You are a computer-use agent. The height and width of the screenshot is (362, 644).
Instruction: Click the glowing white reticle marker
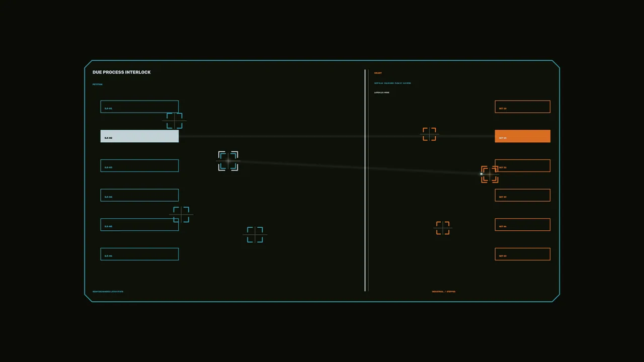pos(228,161)
